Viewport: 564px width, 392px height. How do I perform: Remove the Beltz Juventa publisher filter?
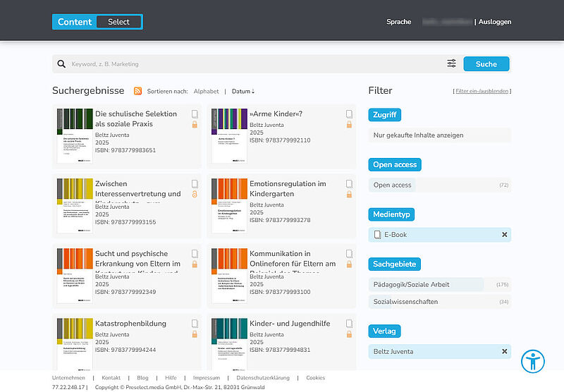pos(504,351)
